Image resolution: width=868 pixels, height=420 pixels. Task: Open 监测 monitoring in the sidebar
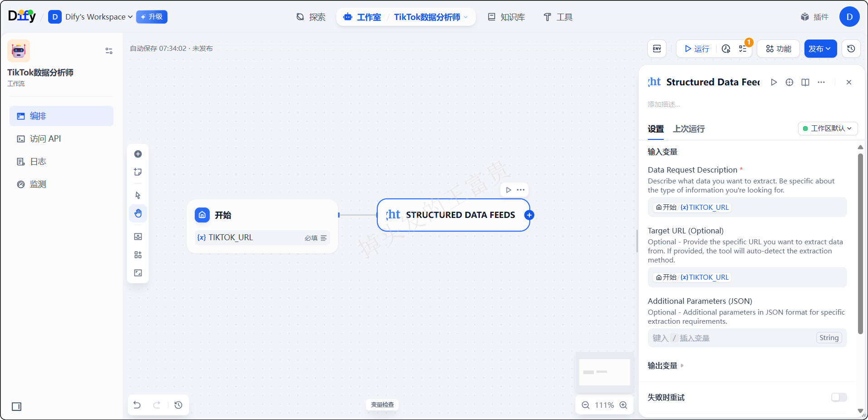tap(61, 184)
